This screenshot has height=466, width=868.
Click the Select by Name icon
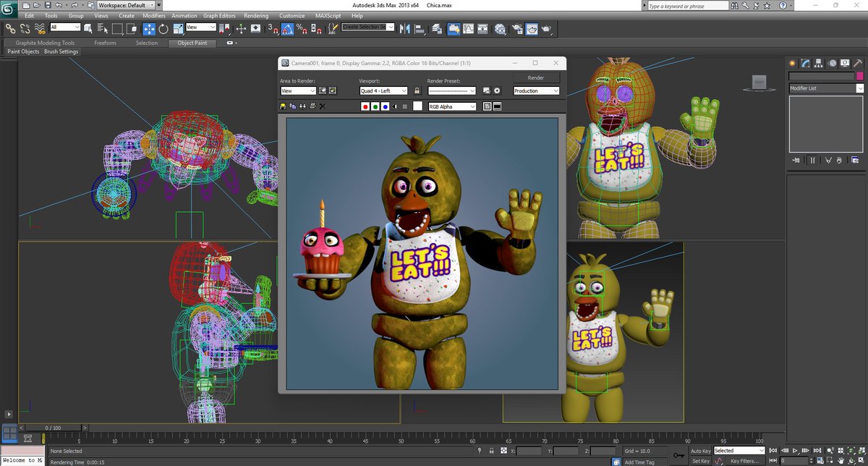(102, 28)
